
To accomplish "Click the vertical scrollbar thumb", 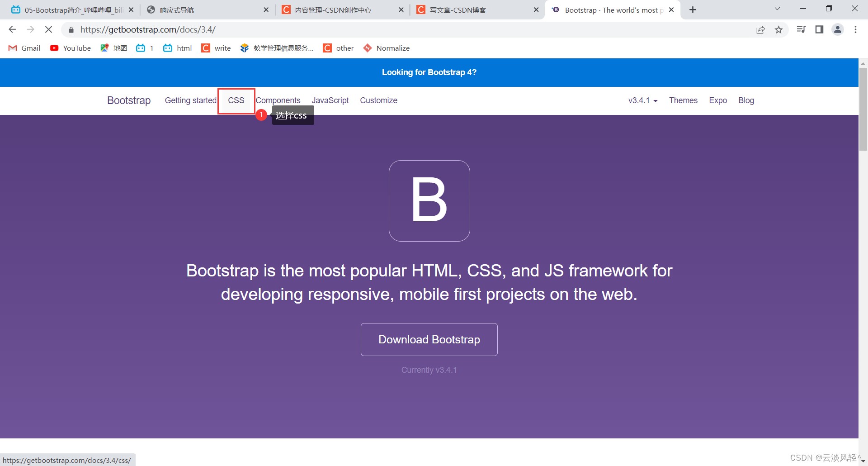I will click(863, 109).
